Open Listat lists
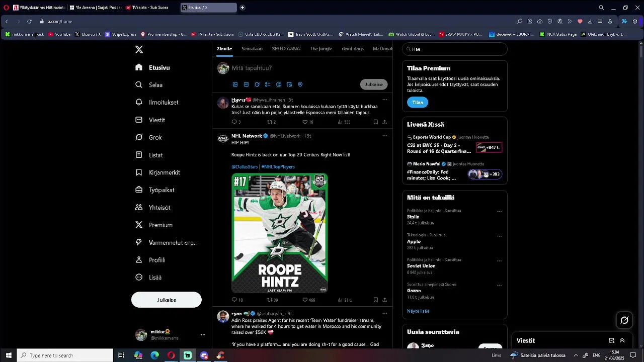The width and height of the screenshot is (644, 362). click(x=149, y=155)
